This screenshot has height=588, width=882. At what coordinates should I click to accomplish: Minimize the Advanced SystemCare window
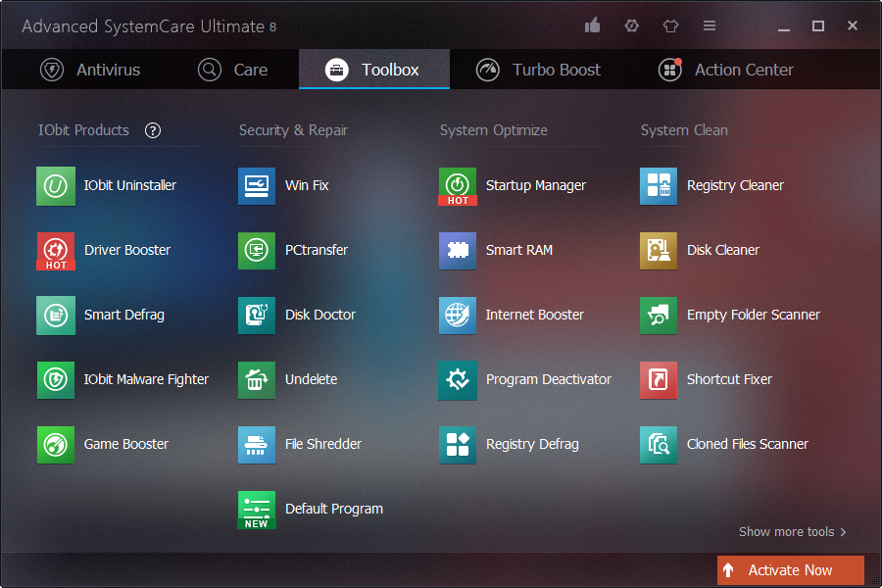tap(784, 27)
